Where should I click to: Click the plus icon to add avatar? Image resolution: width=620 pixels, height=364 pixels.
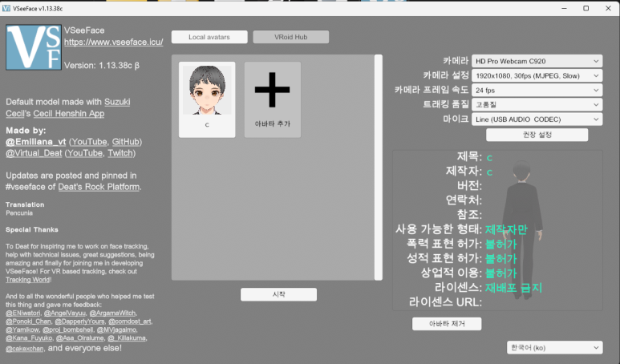(273, 90)
